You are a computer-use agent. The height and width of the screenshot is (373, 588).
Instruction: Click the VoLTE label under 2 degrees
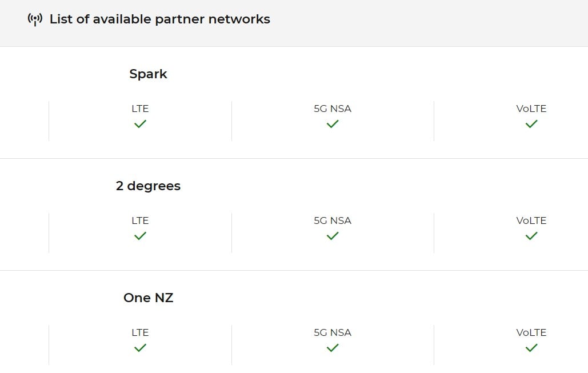point(531,220)
